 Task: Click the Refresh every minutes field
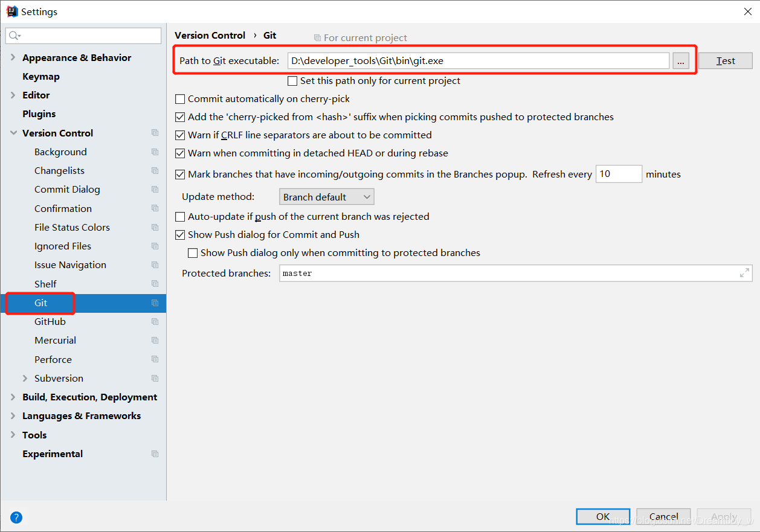coord(619,174)
